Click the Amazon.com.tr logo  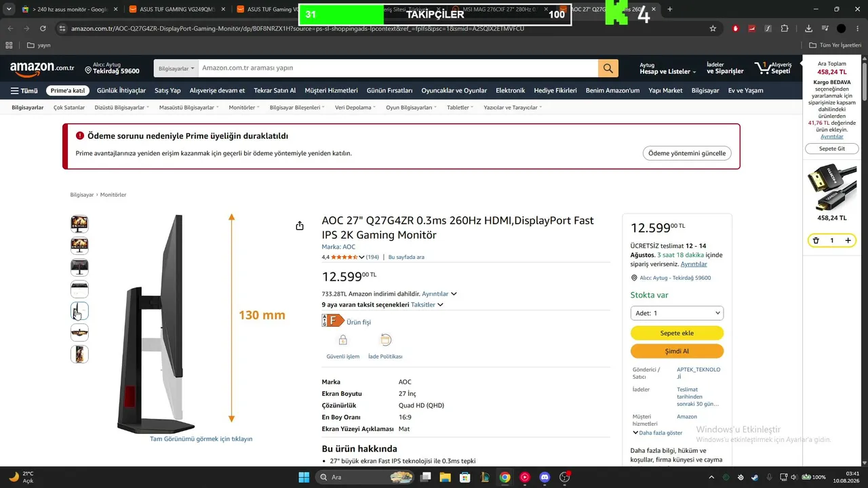(x=42, y=68)
